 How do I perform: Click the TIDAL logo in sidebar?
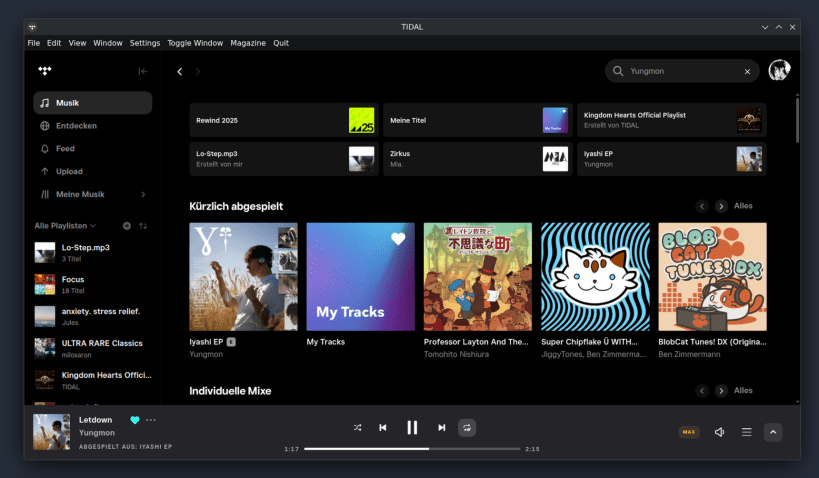(45, 71)
